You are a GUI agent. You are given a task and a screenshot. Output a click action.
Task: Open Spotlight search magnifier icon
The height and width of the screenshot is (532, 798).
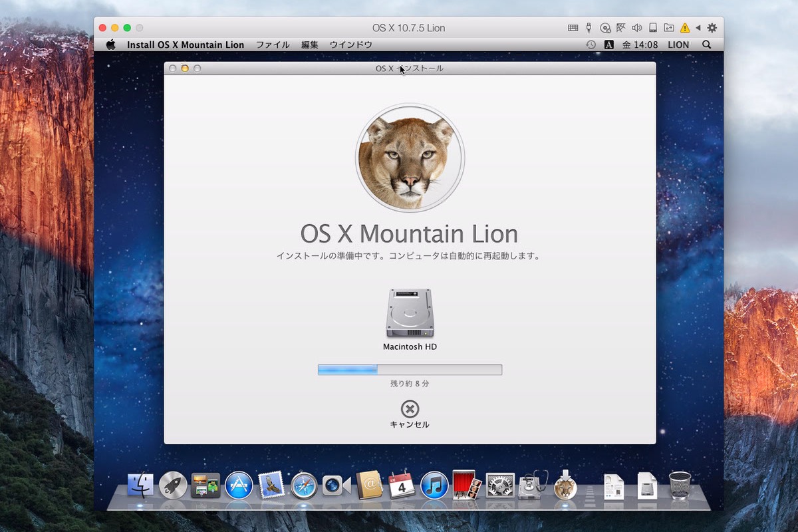tap(707, 45)
